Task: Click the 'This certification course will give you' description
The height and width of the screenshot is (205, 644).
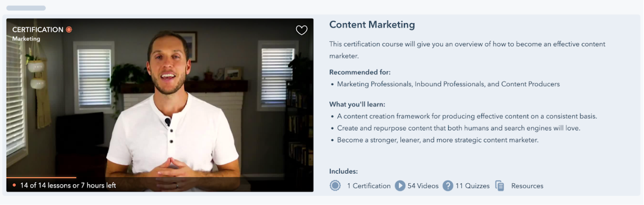Action: (467, 50)
